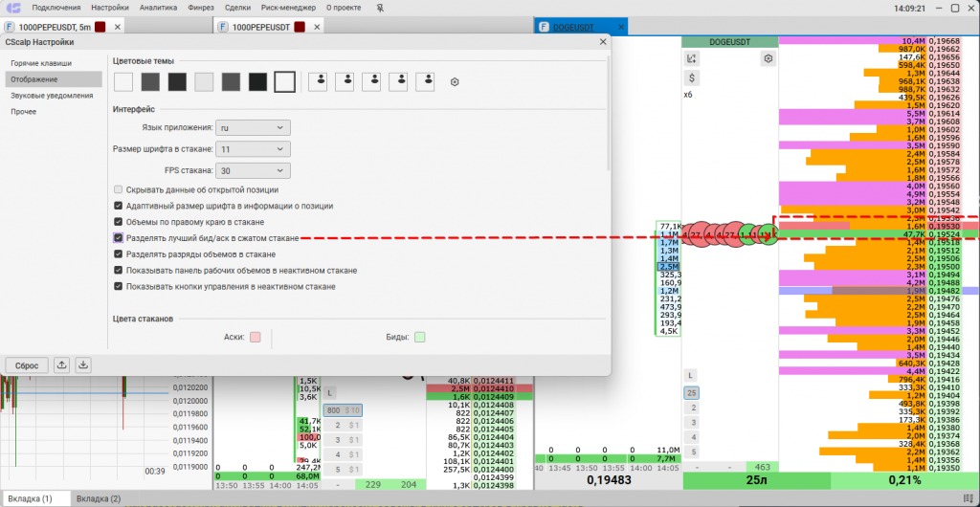Screen dimensions: 980x507
Task: Click the export settings upload icon
Action: point(62,365)
